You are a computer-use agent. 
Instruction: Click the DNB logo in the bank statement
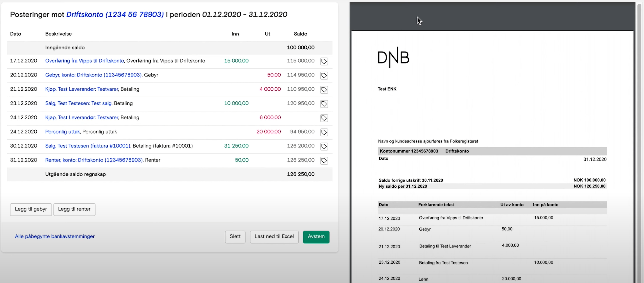tap(393, 57)
